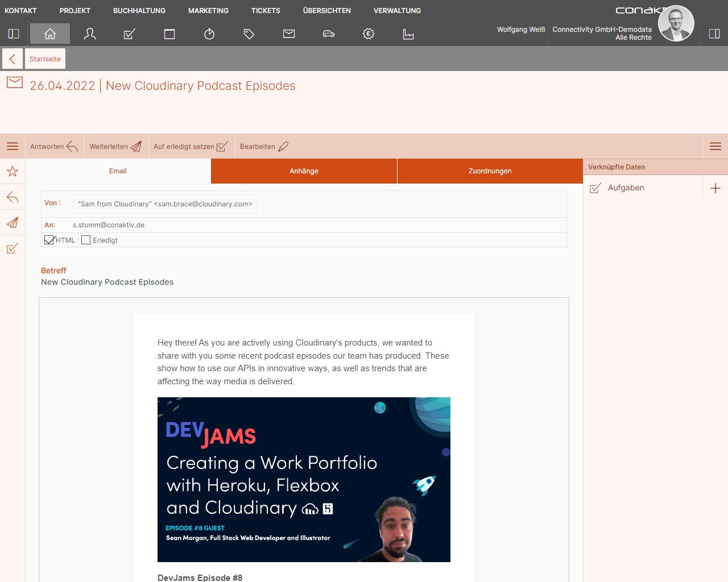This screenshot has width=728, height=582.
Task: Click the euro gear settings icon
Action: [369, 34]
